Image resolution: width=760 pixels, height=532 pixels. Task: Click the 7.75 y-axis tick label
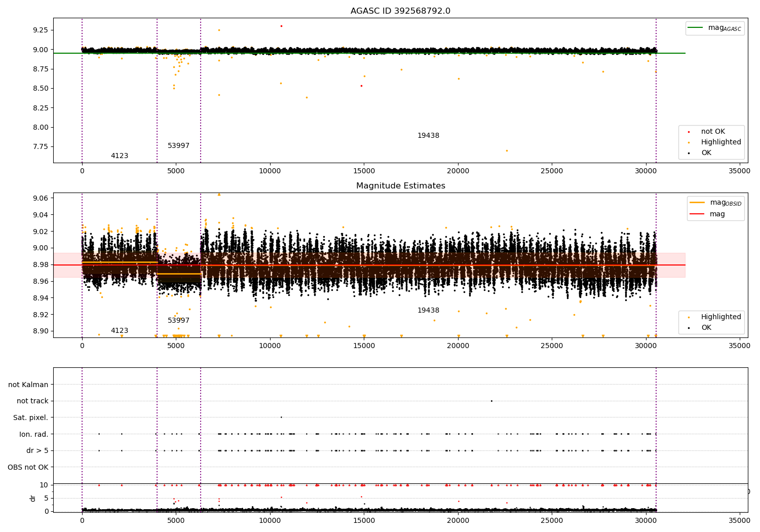click(40, 146)
